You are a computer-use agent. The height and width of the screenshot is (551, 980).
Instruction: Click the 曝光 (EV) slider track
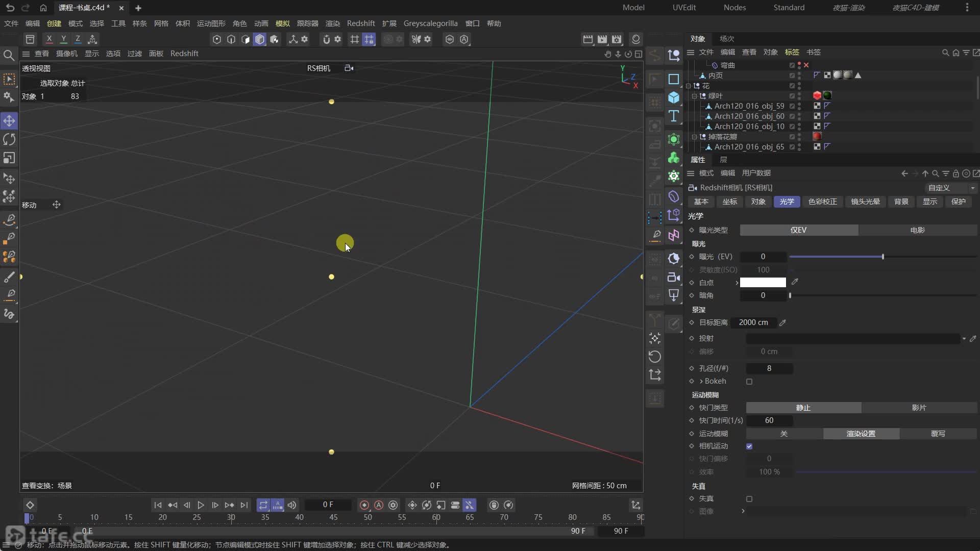[x=883, y=257]
